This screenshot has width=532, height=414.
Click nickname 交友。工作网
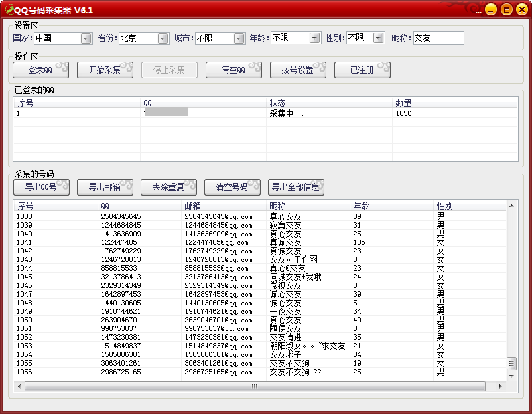tap(293, 259)
